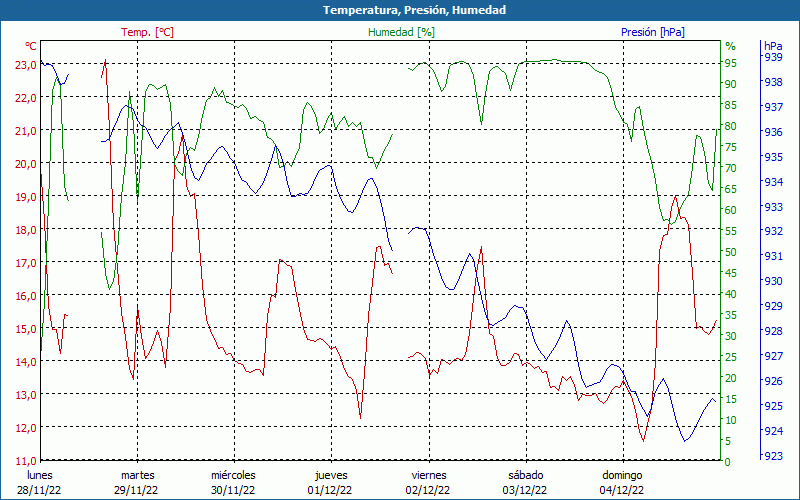Click the 'viernes' day label

click(x=429, y=475)
